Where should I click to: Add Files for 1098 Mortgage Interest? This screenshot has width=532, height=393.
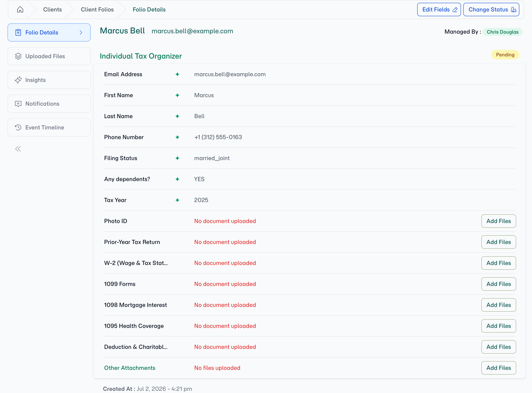point(498,305)
